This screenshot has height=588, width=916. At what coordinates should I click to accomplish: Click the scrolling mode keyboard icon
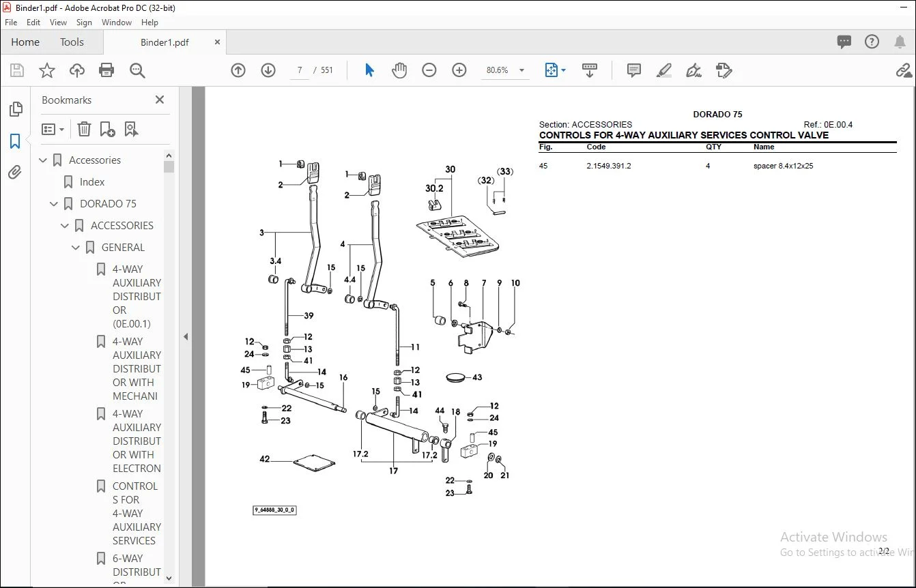click(x=590, y=70)
